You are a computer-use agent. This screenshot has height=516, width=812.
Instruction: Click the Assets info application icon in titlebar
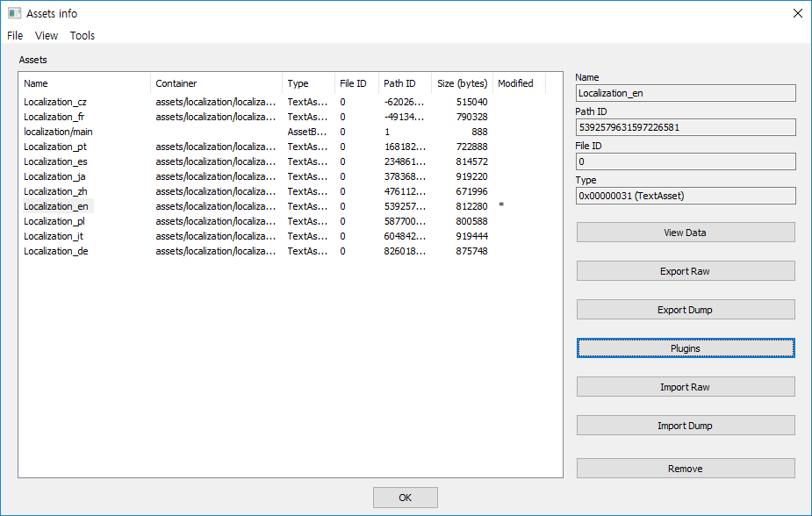click(15, 13)
